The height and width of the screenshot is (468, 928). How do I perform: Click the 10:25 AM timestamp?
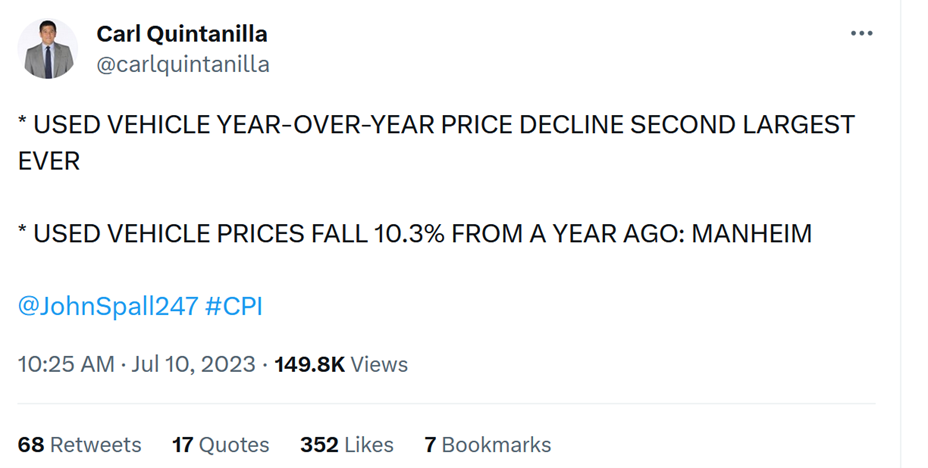(66, 364)
